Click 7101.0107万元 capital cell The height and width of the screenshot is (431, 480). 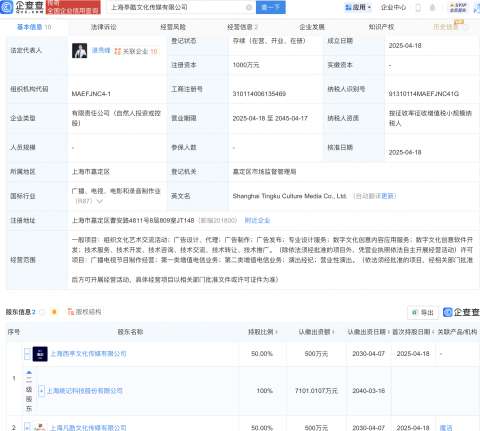click(x=316, y=391)
